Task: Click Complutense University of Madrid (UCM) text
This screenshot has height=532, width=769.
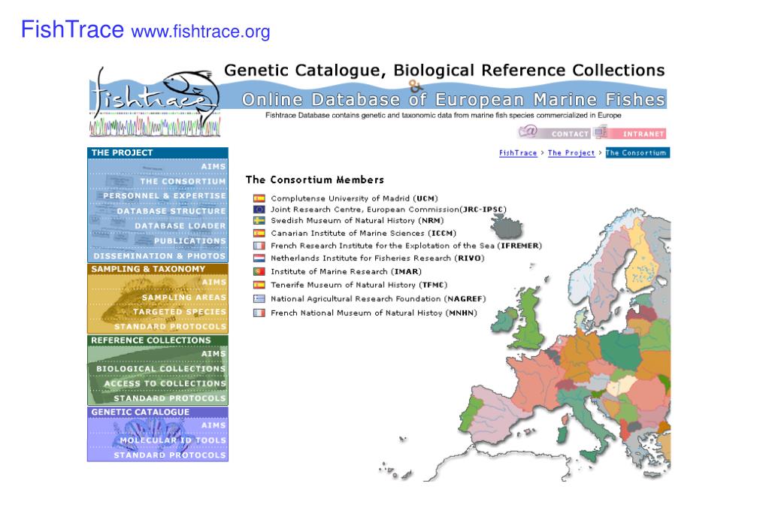Action: click(x=354, y=198)
